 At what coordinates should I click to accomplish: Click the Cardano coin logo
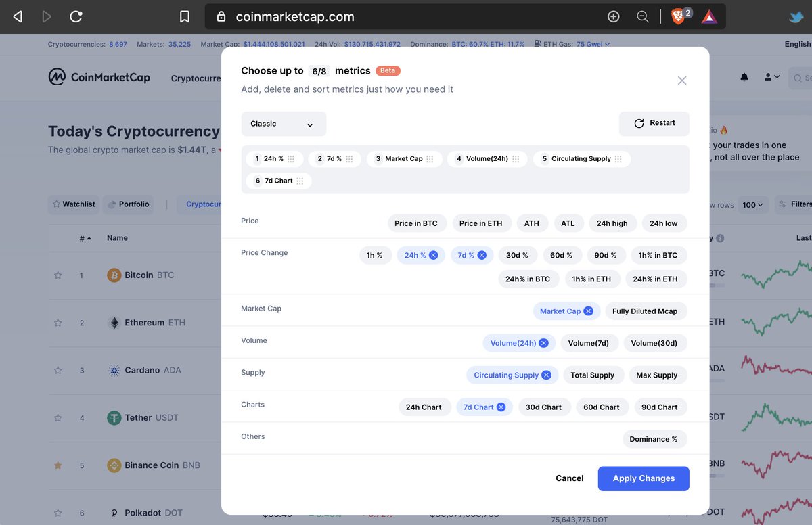(114, 370)
